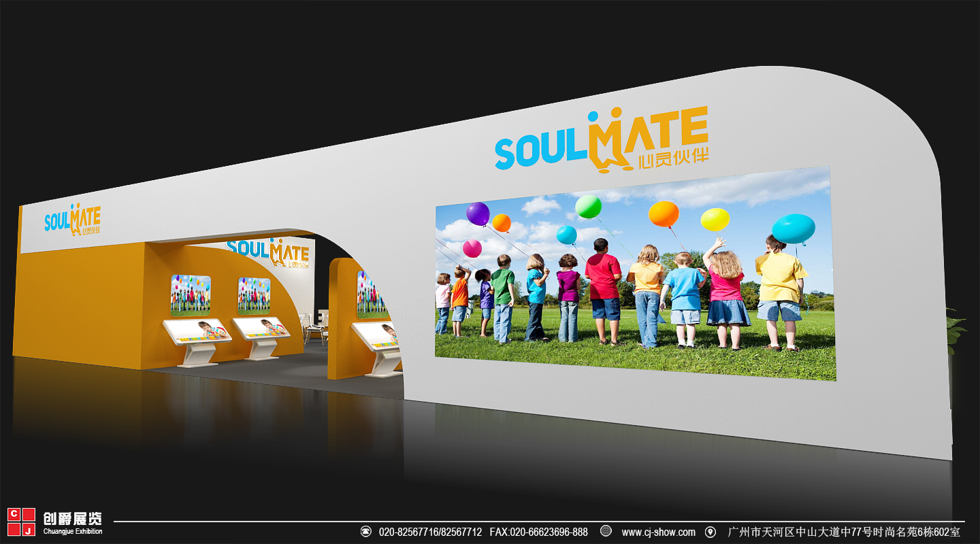Click the purple balloon in the large photo

tap(478, 214)
